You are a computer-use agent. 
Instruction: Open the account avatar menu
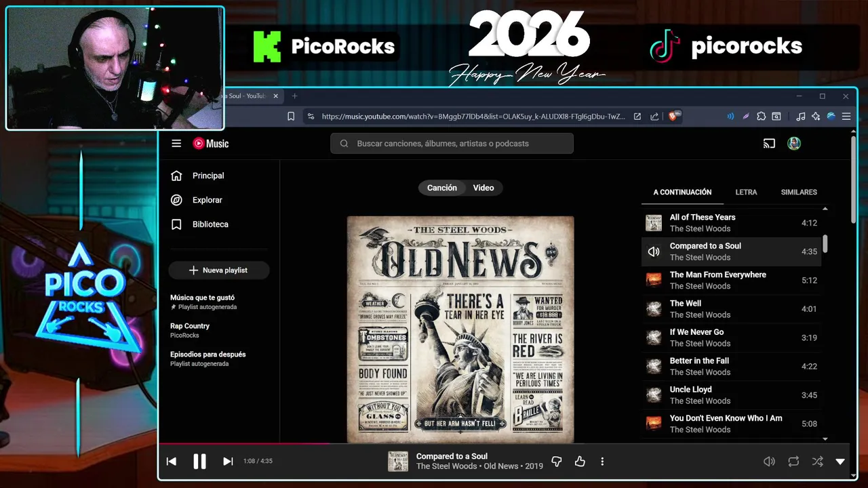point(794,144)
